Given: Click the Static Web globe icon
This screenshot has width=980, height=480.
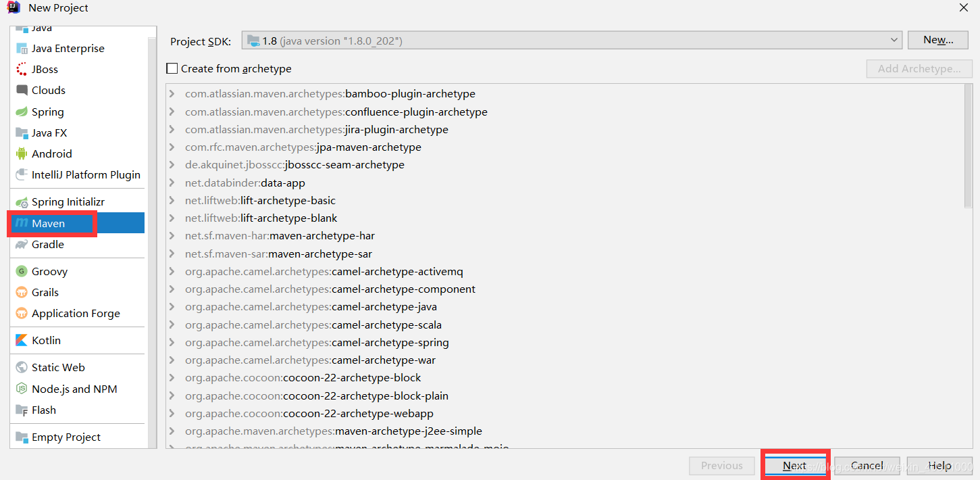Looking at the screenshot, I should point(22,368).
